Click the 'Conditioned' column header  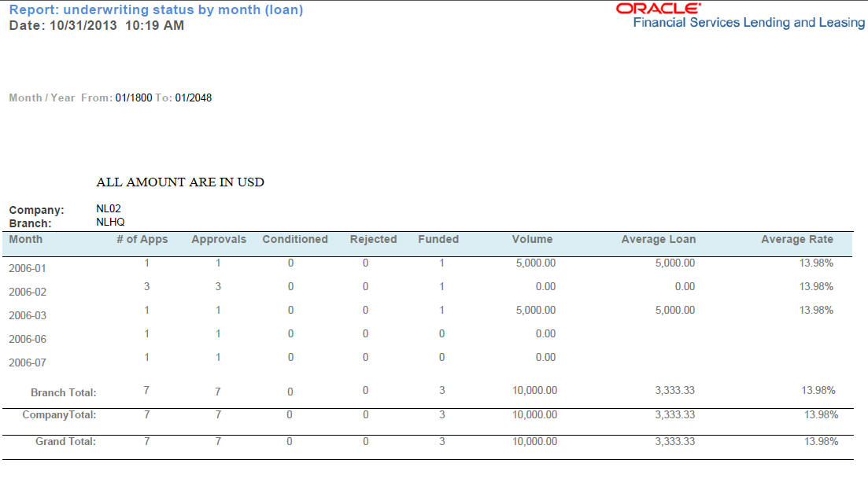[x=295, y=239]
